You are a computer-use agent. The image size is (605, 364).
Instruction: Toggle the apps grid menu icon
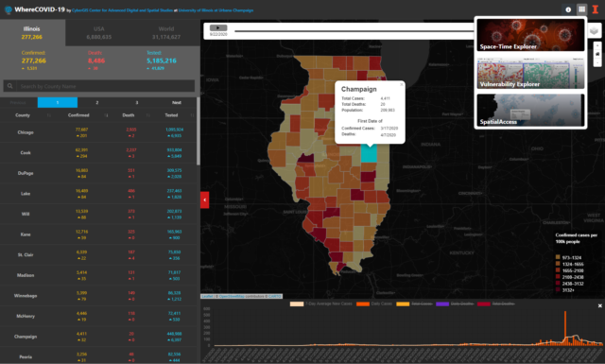click(x=581, y=9)
